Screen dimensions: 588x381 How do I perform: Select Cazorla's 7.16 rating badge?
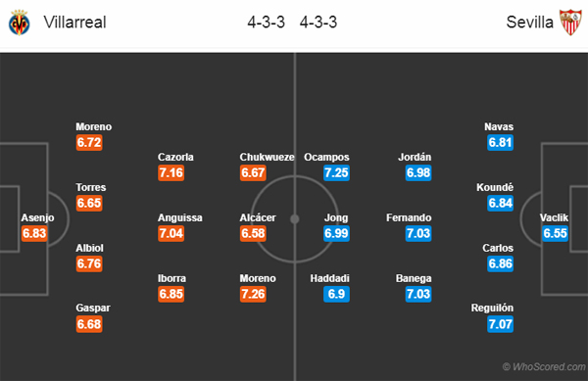(171, 172)
